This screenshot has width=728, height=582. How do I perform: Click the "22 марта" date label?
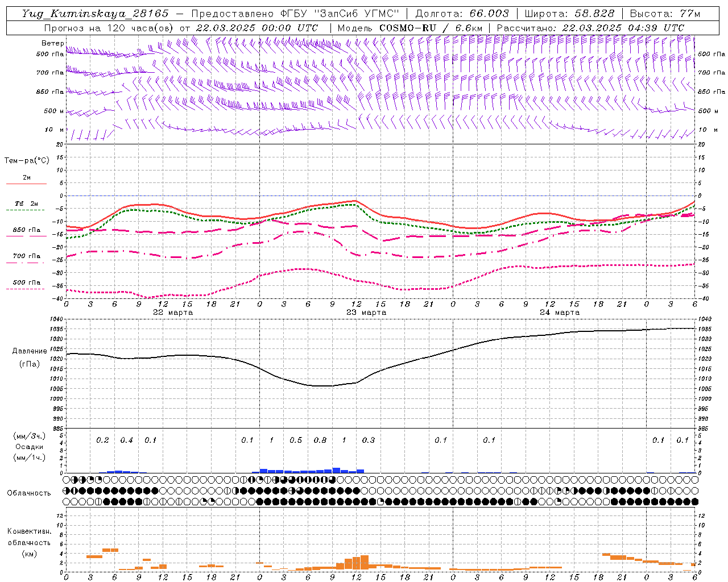click(x=173, y=313)
